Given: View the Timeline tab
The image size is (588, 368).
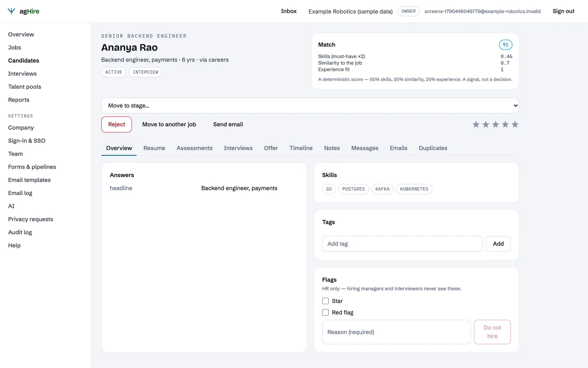Looking at the screenshot, I should point(301,148).
